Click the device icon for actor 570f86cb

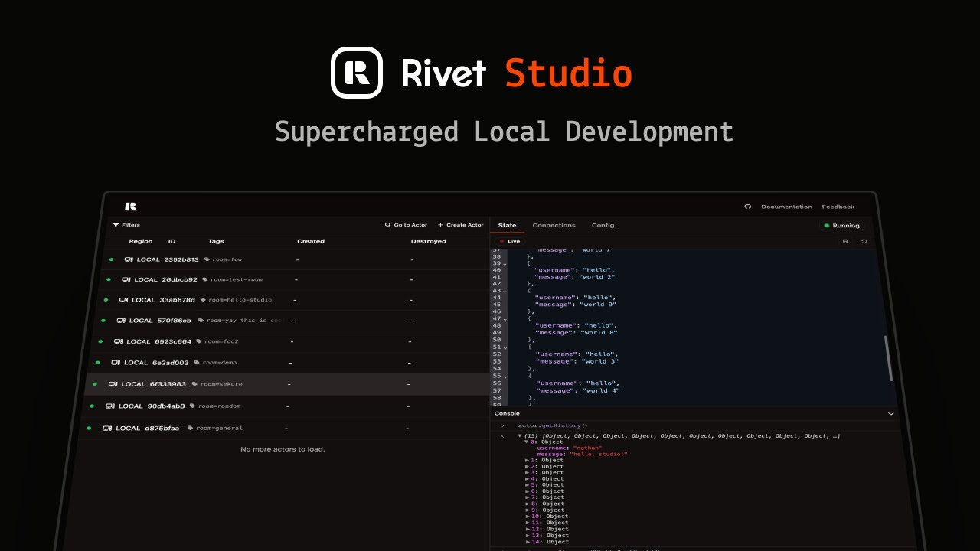click(121, 321)
